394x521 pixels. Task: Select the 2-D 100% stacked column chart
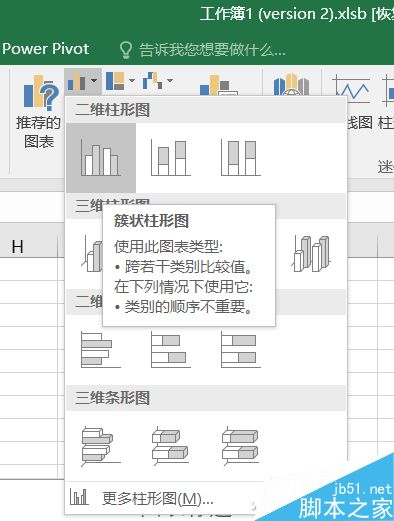(x=241, y=158)
